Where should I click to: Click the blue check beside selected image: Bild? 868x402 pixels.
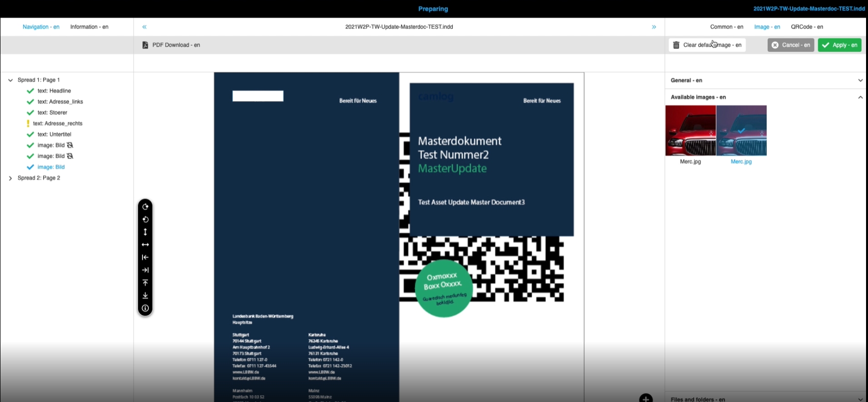[30, 167]
